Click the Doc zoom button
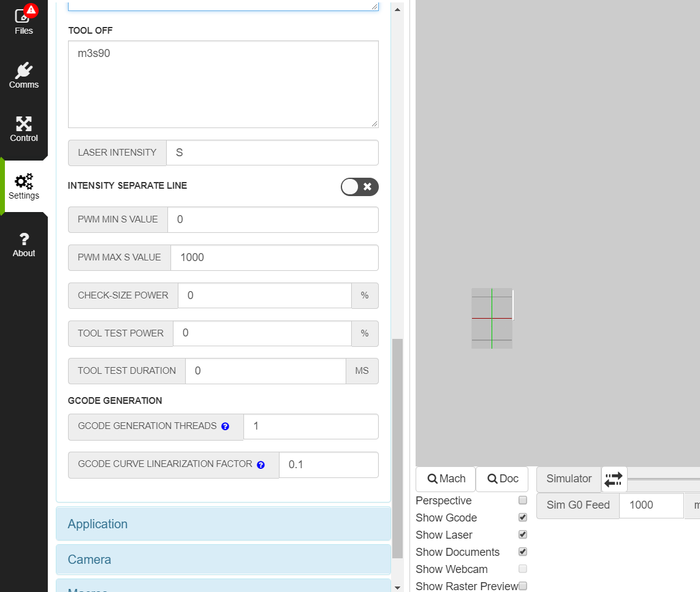 (x=503, y=479)
